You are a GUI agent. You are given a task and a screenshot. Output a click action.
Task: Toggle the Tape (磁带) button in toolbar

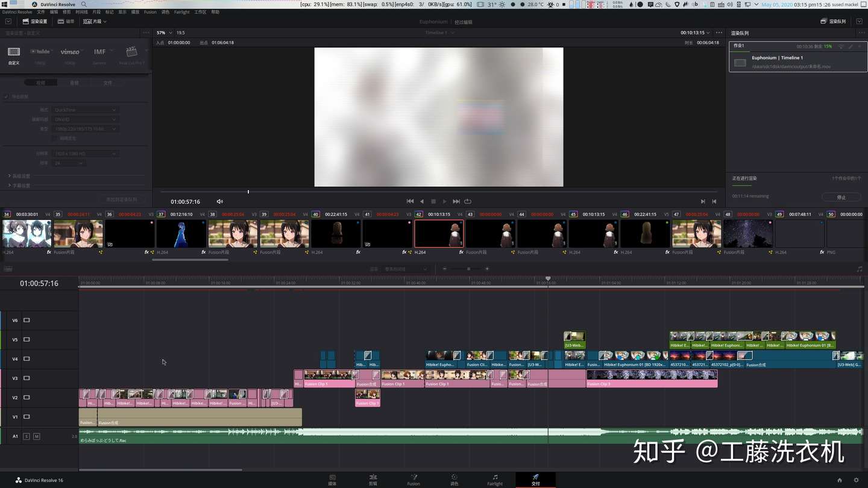point(66,21)
